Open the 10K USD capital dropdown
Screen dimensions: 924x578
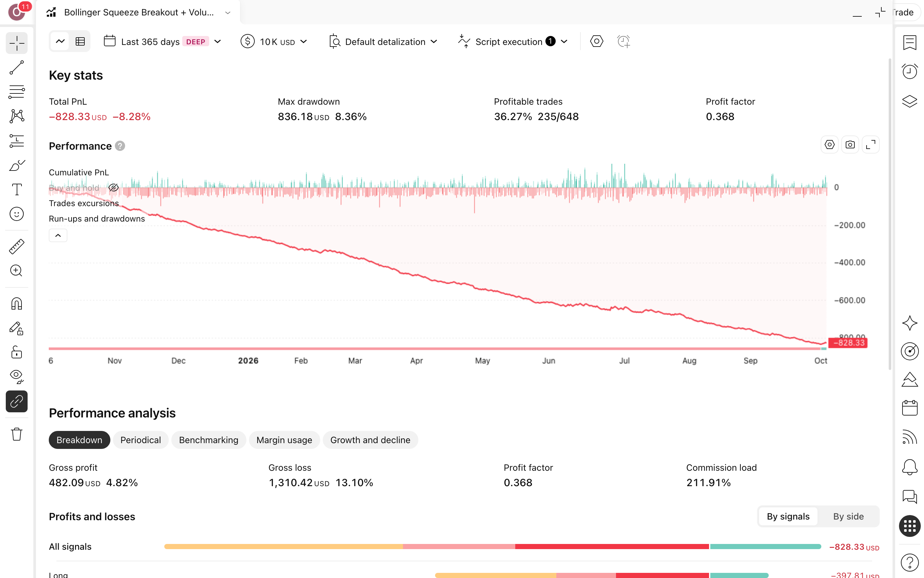tap(274, 41)
